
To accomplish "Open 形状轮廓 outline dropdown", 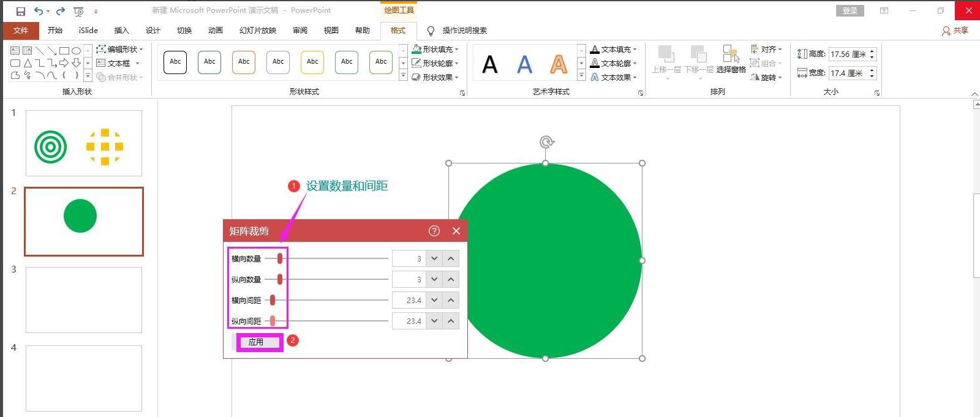I will (435, 63).
